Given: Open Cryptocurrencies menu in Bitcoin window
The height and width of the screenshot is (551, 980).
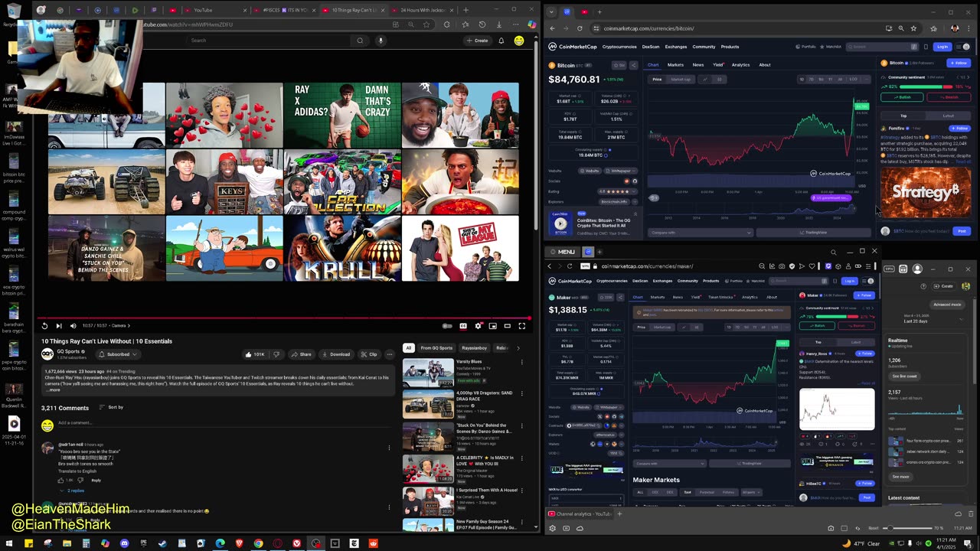Looking at the screenshot, I should (x=619, y=47).
